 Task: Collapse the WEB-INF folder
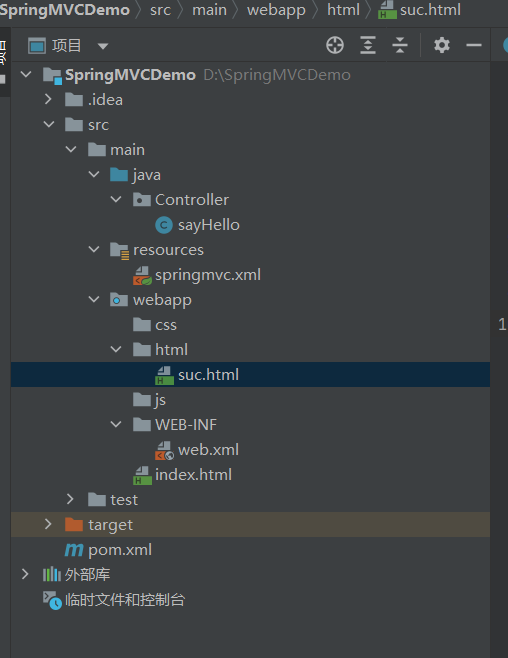[x=116, y=424]
